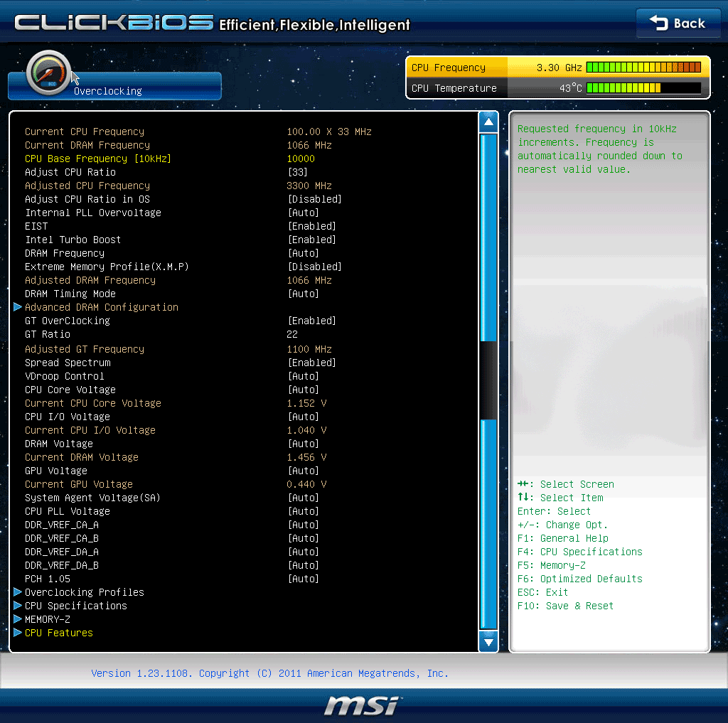The height and width of the screenshot is (723, 728).
Task: Click the vertical scrollbar thumb
Action: 488,380
